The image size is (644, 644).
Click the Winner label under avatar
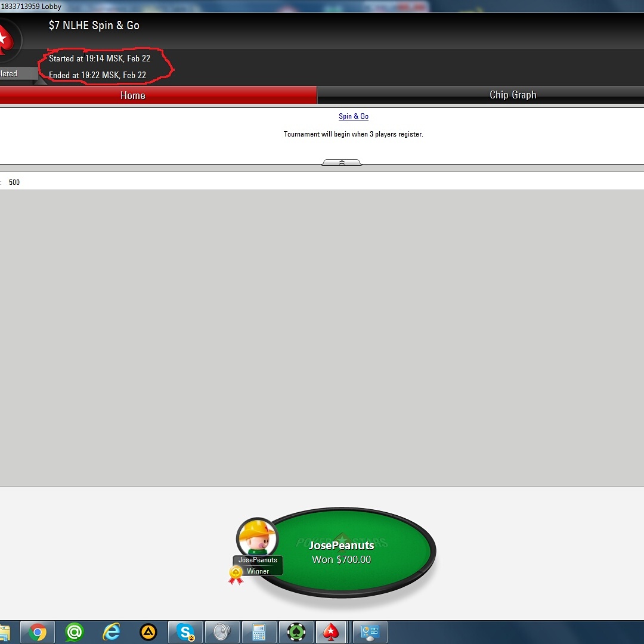pyautogui.click(x=258, y=571)
